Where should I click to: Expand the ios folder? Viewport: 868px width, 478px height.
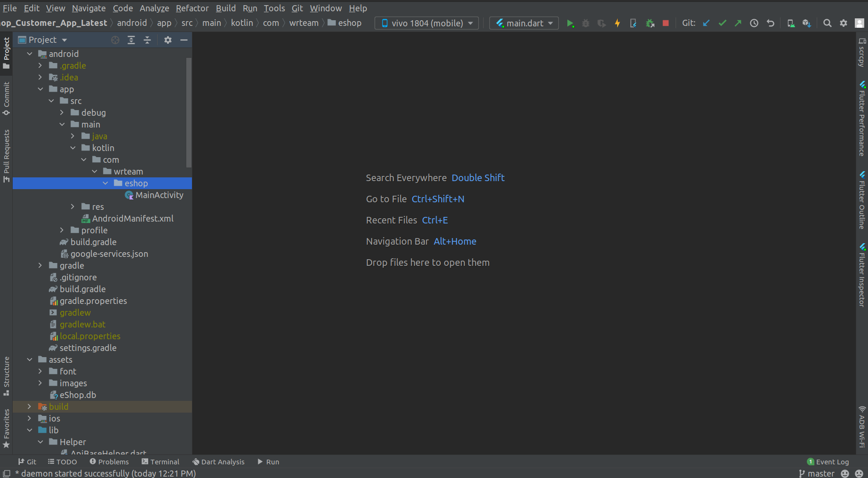[x=30, y=418]
